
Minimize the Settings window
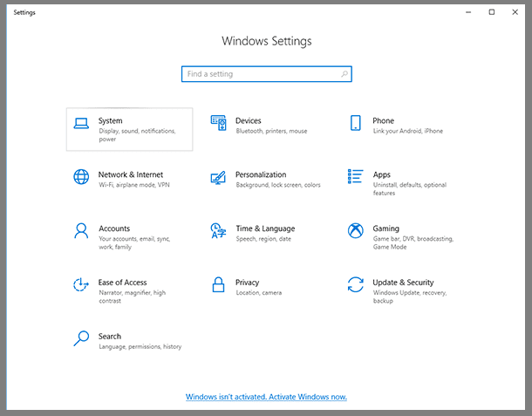coord(468,12)
